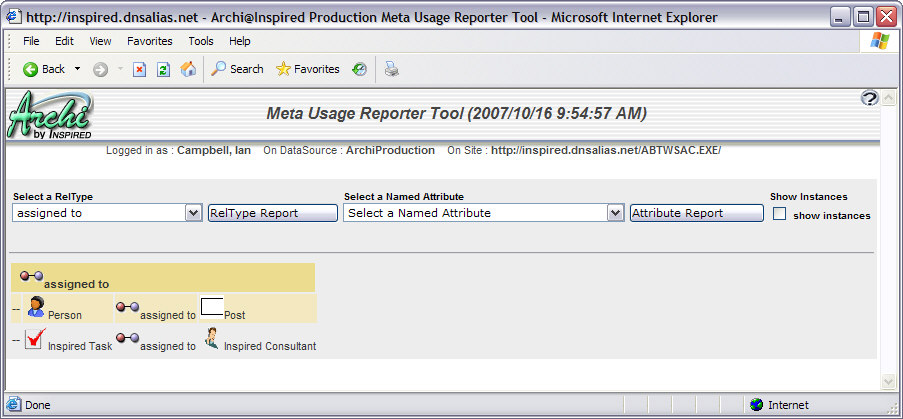This screenshot has width=903, height=419.
Task: Open the Favorites menu
Action: coord(149,41)
